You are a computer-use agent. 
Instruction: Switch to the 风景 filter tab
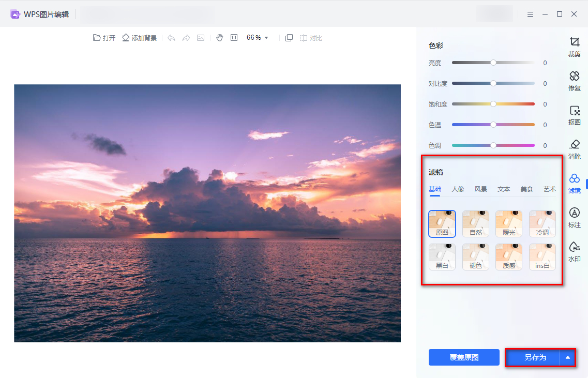point(481,189)
